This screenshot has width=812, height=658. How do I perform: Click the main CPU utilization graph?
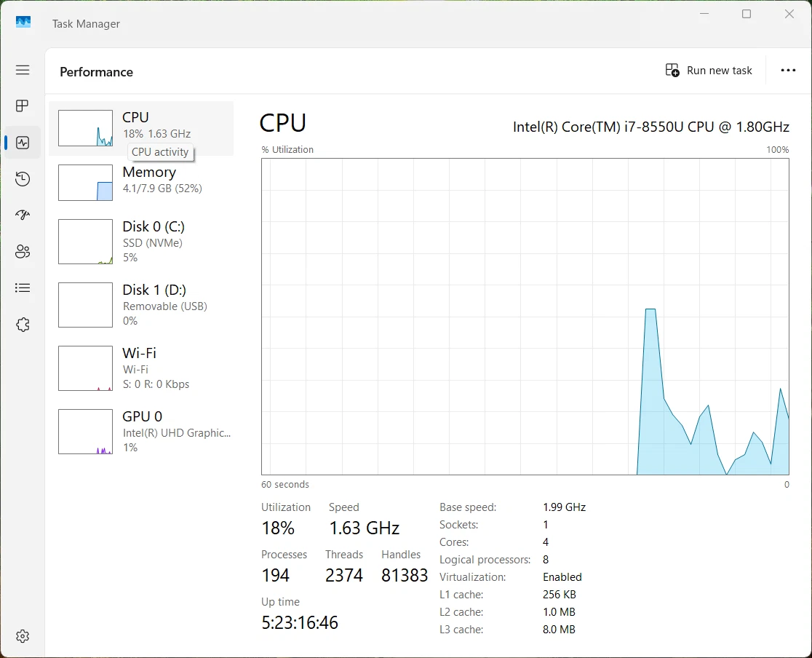(x=525, y=317)
